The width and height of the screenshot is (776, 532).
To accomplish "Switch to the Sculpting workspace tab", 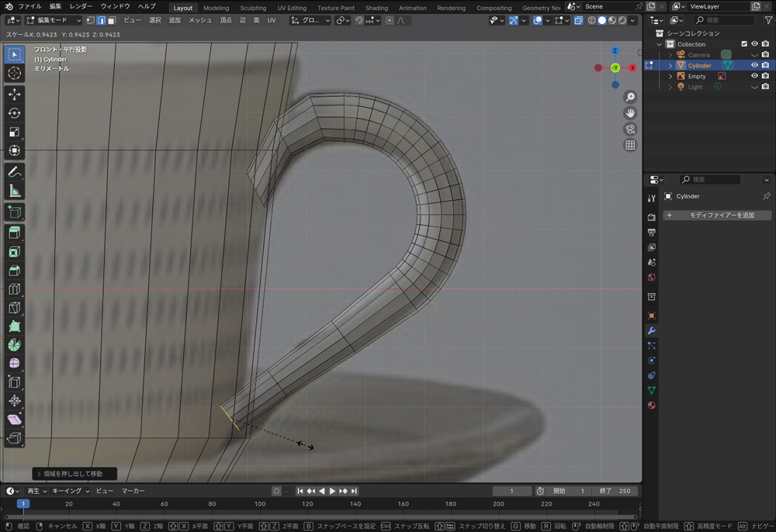I will (253, 8).
